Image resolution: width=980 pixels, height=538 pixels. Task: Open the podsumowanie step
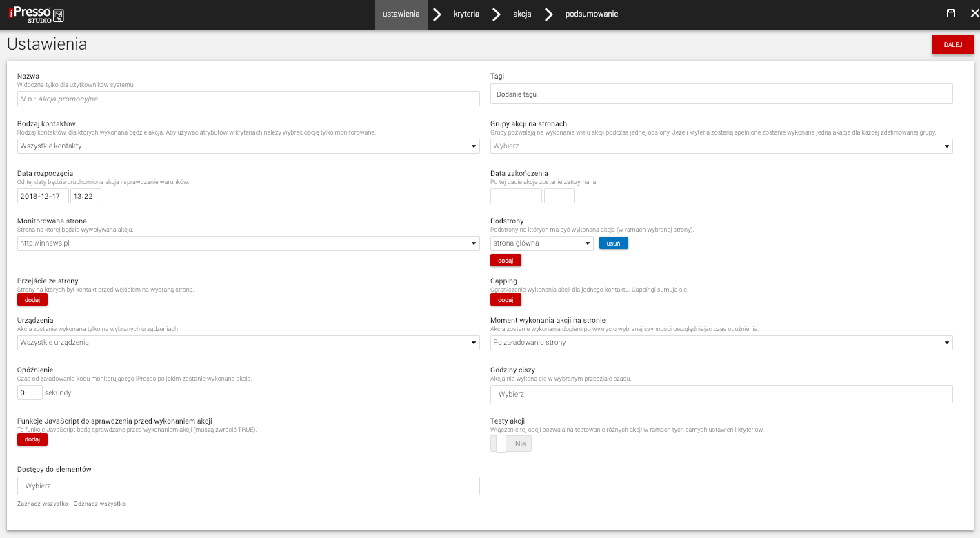coord(591,14)
